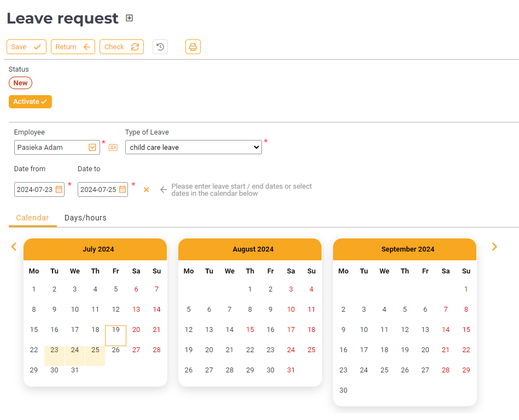
Task: Click the Save button
Action: coord(26,47)
